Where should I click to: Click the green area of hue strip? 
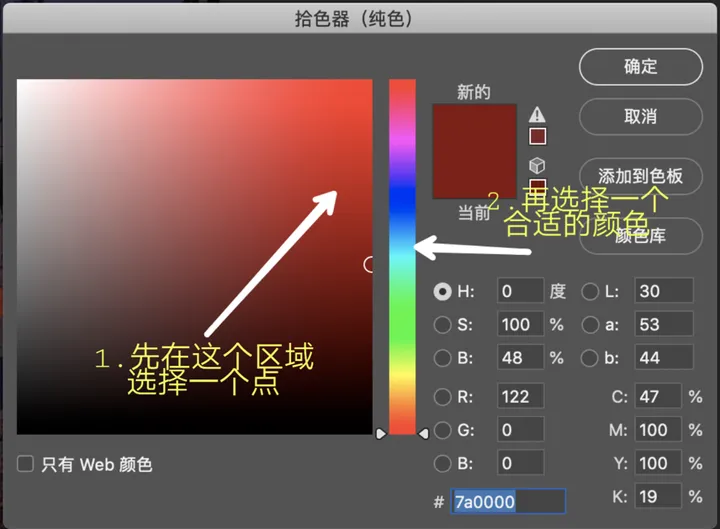click(x=402, y=321)
